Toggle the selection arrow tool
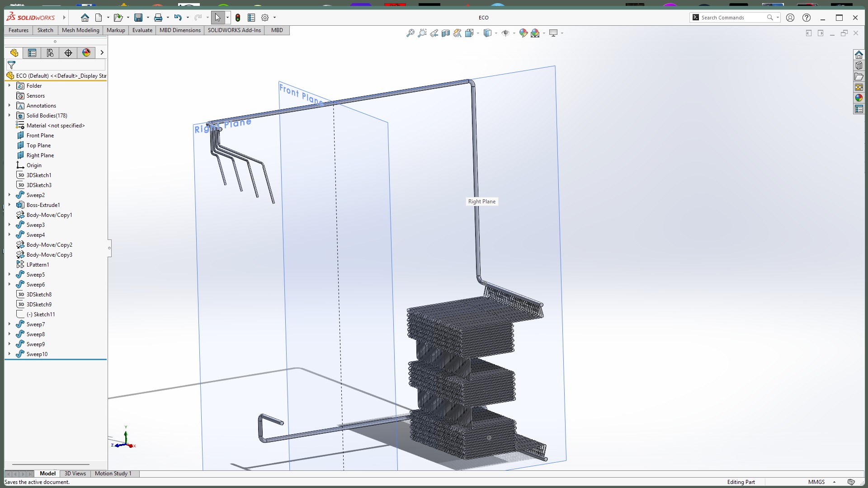Viewport: 868px width, 488px height. (217, 18)
